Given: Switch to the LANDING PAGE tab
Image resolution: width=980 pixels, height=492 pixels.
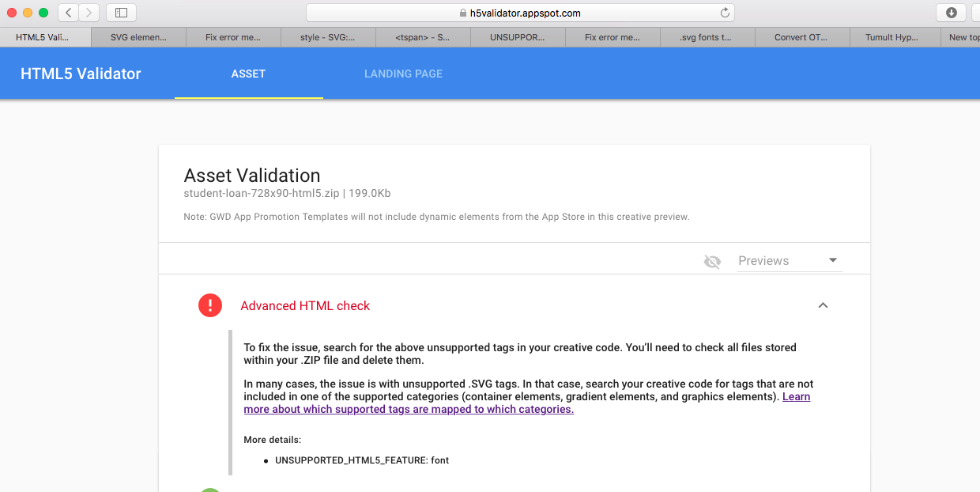Looking at the screenshot, I should point(403,74).
